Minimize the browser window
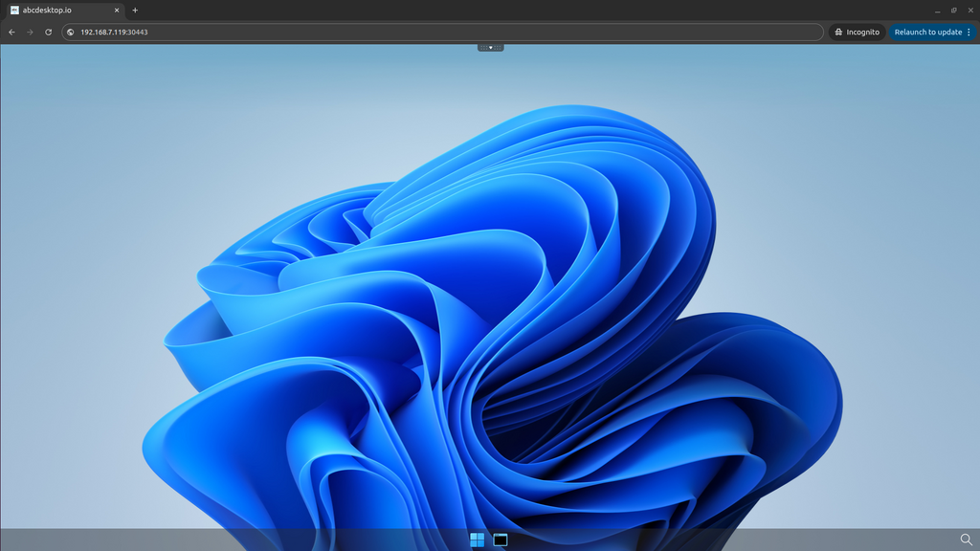The height and width of the screenshot is (551, 980). (x=938, y=10)
